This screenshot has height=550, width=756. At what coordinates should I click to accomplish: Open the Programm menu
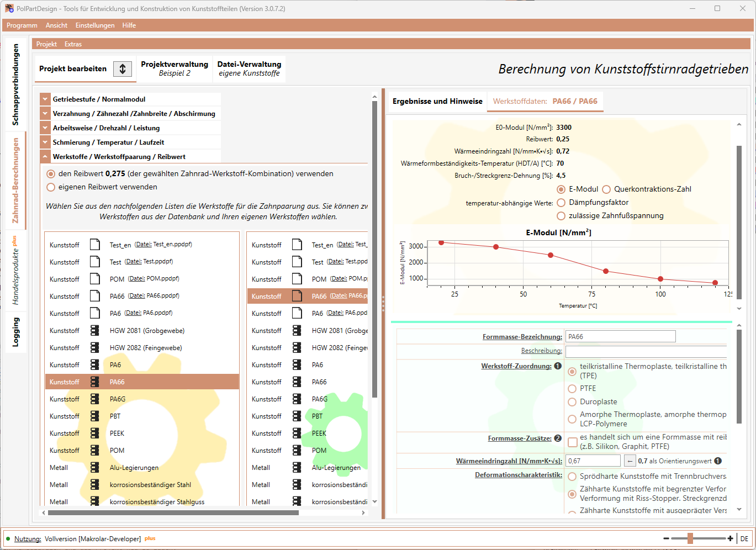click(x=22, y=25)
